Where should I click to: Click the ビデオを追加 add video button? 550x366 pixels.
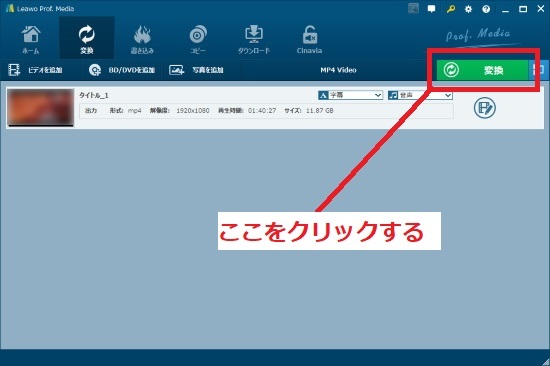(35, 70)
